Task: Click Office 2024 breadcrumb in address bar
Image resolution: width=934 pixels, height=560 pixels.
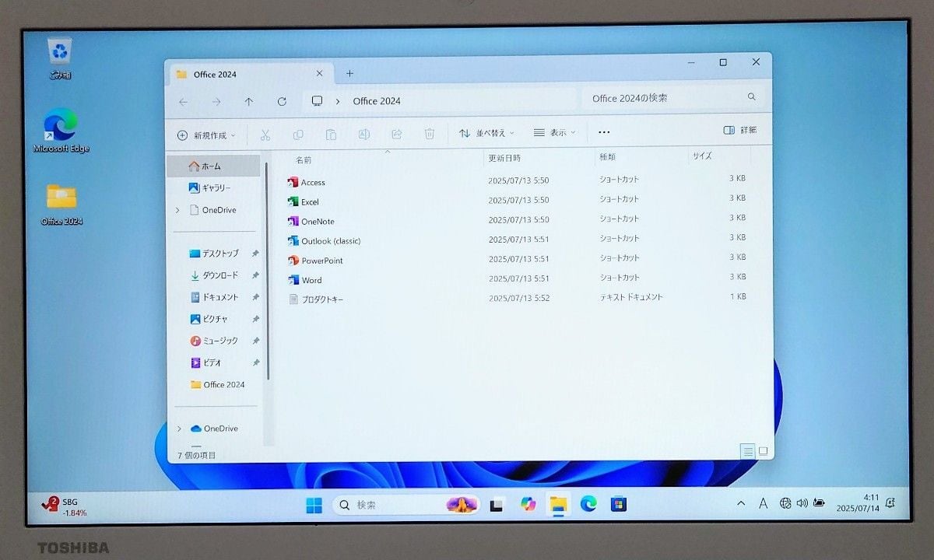Action: [377, 101]
